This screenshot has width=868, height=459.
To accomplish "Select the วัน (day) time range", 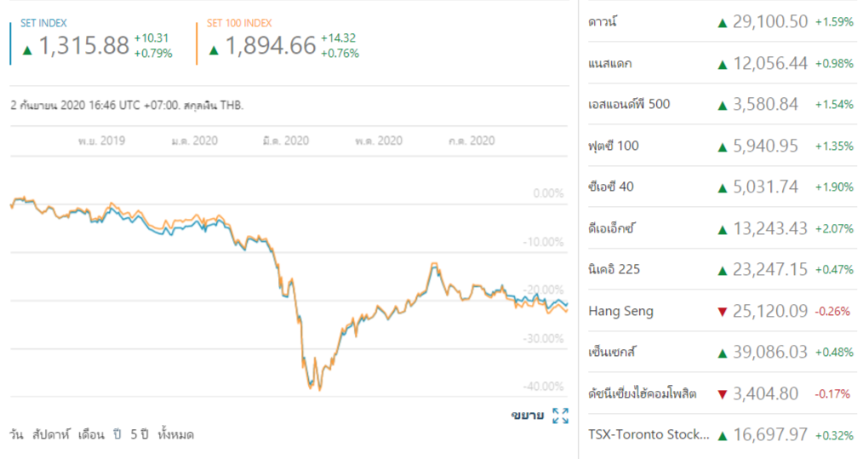I will click(16, 434).
